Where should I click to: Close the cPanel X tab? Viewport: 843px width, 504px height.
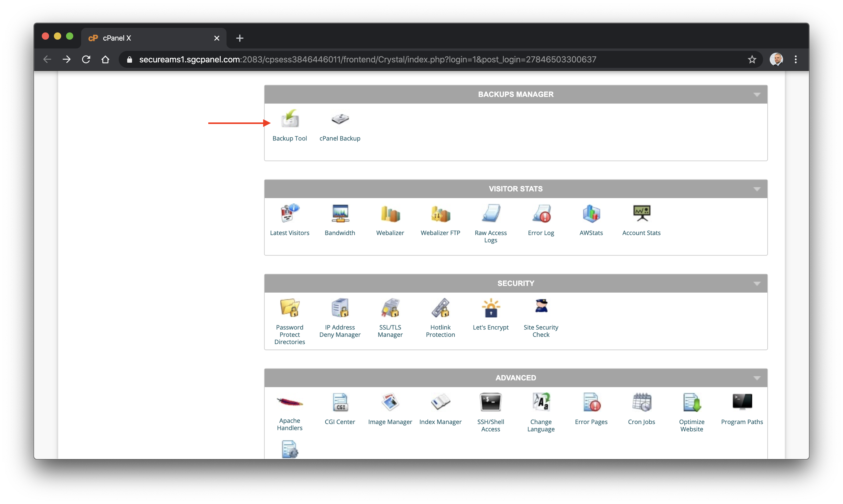coord(217,38)
